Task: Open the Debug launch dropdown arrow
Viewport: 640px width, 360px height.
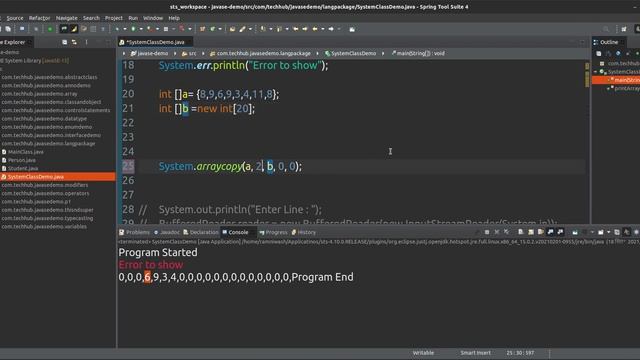Action: click(x=125, y=29)
